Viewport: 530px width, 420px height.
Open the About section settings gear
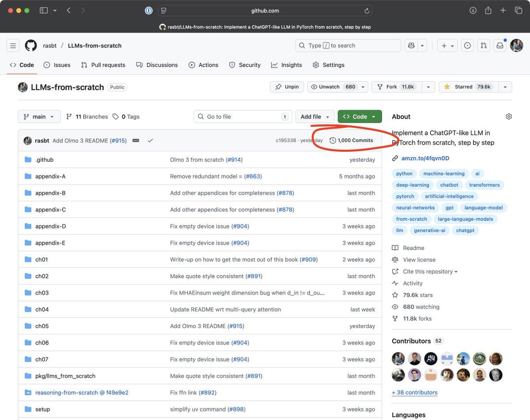(508, 116)
